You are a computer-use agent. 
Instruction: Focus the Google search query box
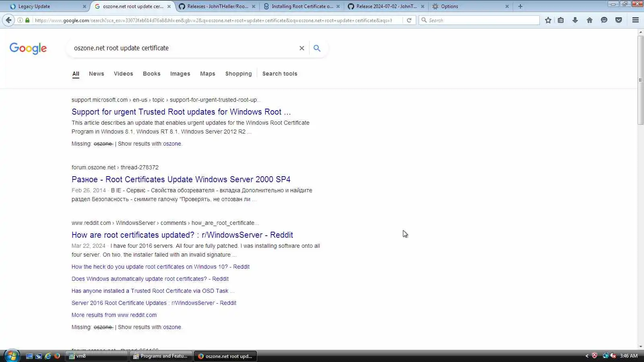coord(183,48)
